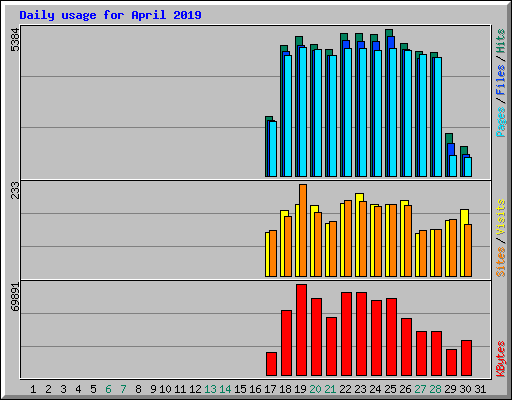Click the 69891 KBytes axis value
512x400 pixels.
tap(15, 297)
